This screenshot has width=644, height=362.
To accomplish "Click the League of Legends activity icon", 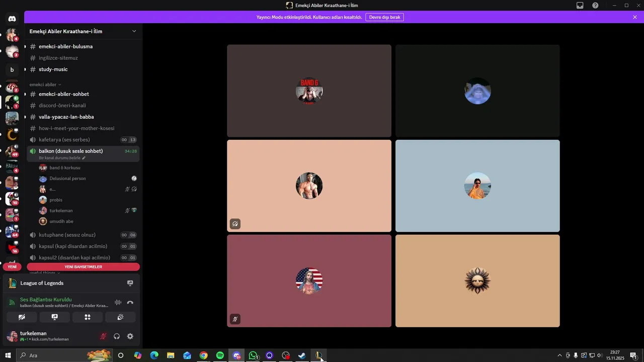I will pos(12,283).
